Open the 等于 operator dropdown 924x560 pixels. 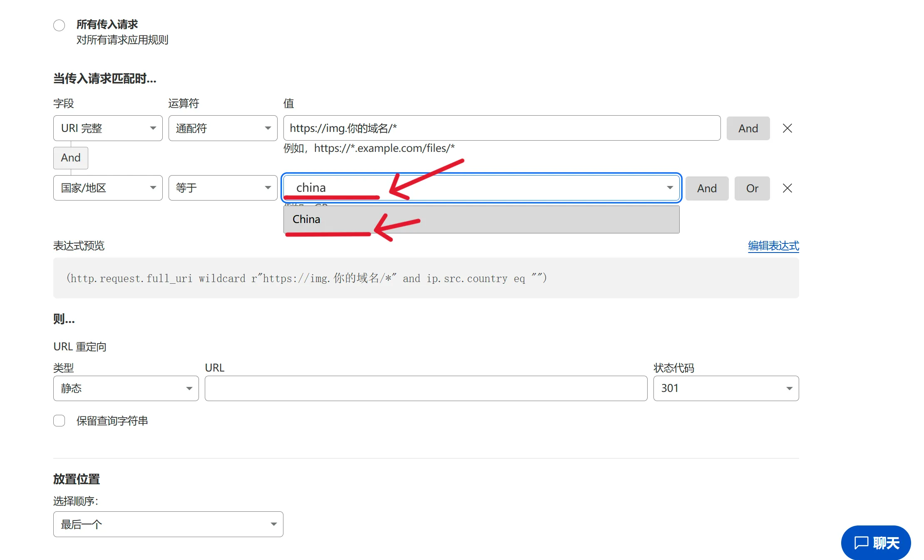click(x=223, y=188)
